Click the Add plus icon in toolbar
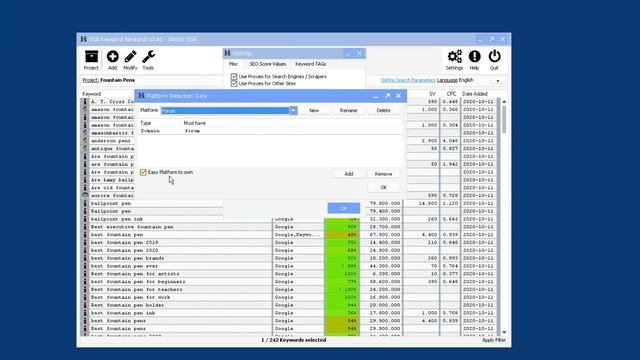The width and height of the screenshot is (640, 360). [x=112, y=60]
